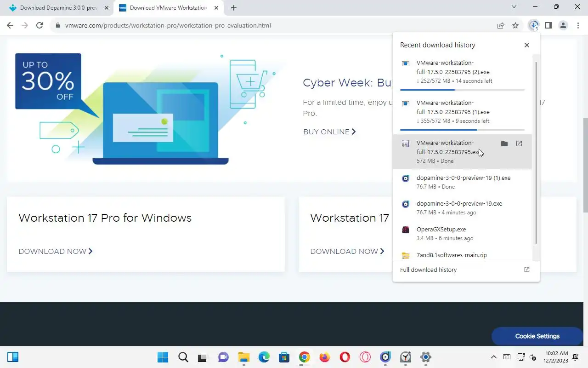The height and width of the screenshot is (368, 588).
Task: Open the touch keyboard tray icon
Action: (507, 357)
